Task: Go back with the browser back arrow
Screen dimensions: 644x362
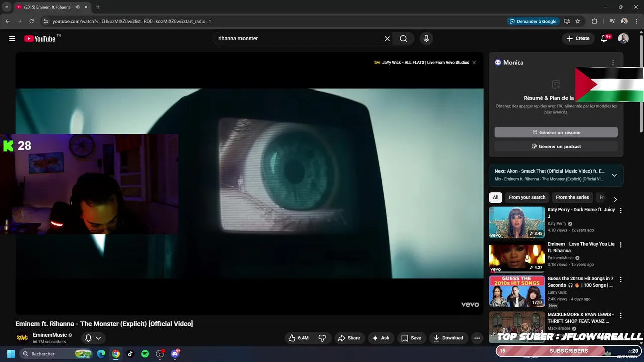Action: [7, 21]
